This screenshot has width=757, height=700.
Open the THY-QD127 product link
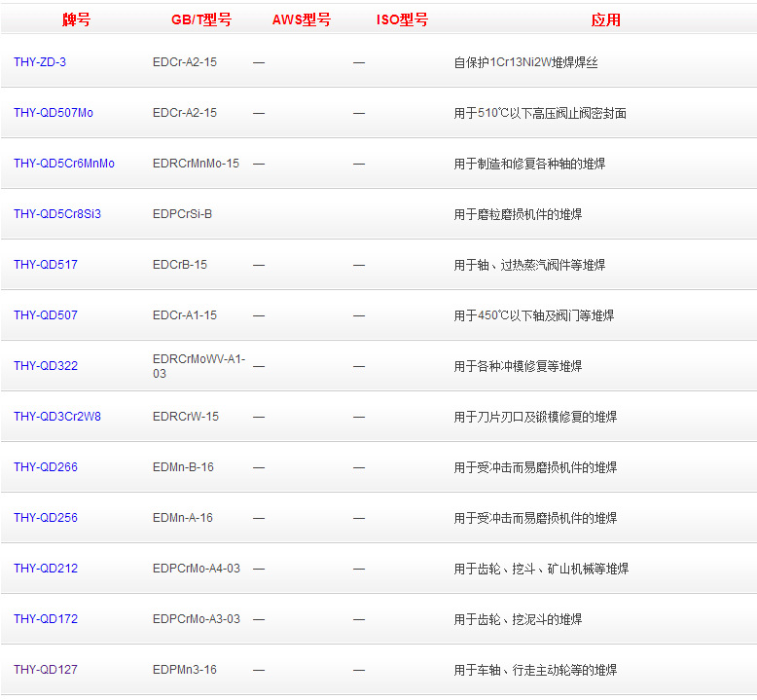pyautogui.click(x=46, y=670)
